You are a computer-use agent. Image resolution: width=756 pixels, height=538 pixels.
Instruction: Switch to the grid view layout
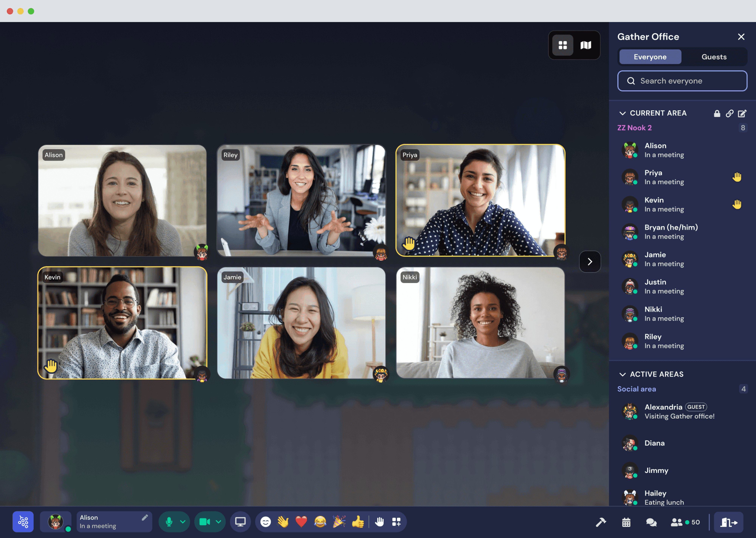click(x=562, y=45)
